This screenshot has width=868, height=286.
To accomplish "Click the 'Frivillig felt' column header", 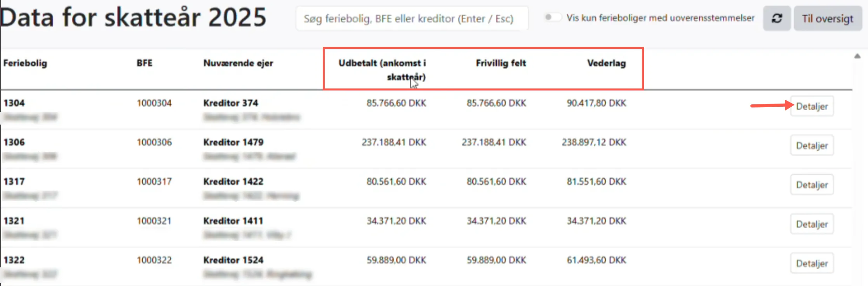I will [x=501, y=63].
